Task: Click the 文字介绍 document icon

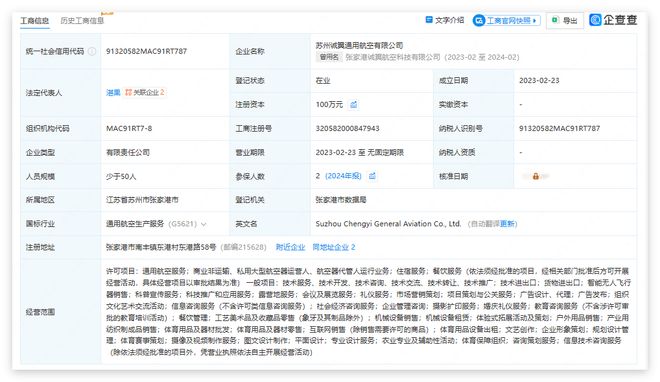Action: (429, 20)
